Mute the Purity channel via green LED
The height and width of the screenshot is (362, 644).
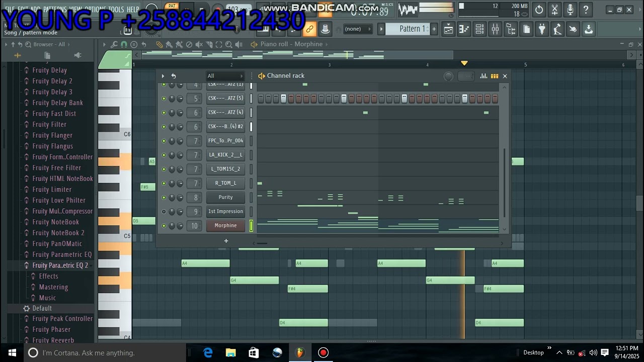(164, 198)
